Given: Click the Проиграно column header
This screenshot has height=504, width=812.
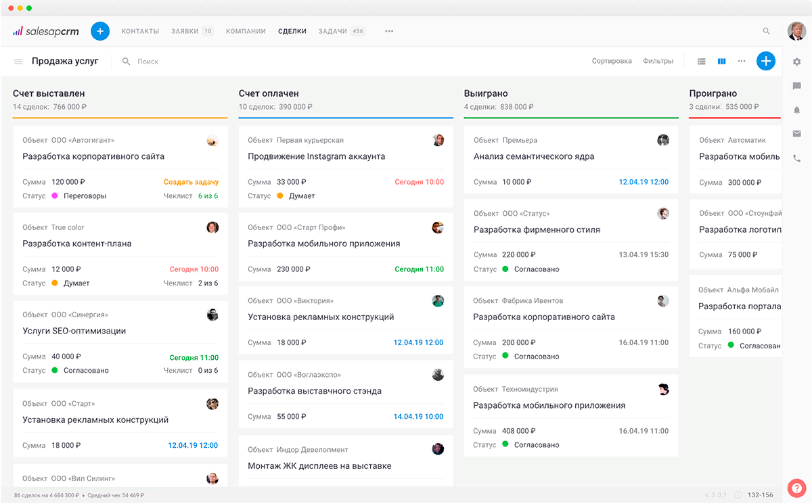Looking at the screenshot, I should 713,93.
